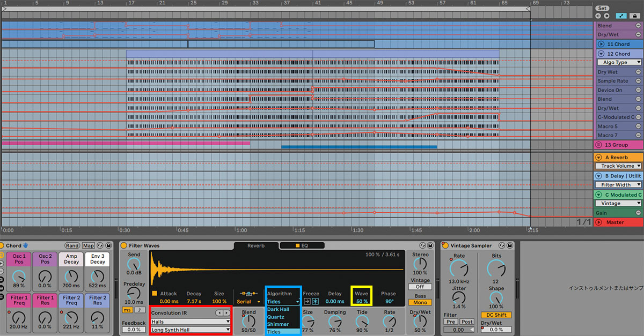The width and height of the screenshot is (644, 336).
Task: Open the Algo Type automation chooser
Action: [x=619, y=63]
